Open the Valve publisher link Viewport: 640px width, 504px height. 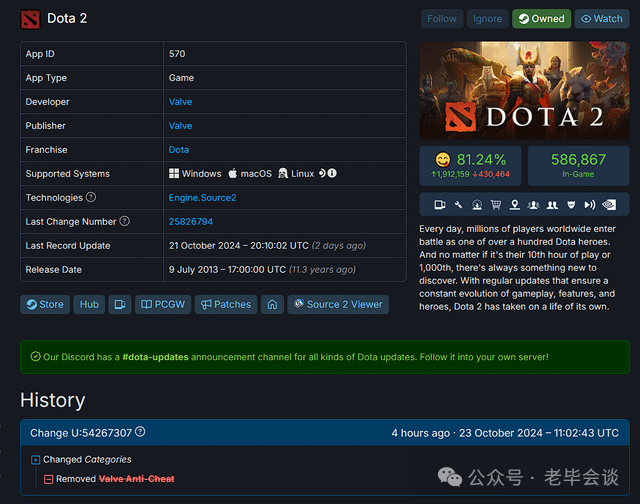180,126
